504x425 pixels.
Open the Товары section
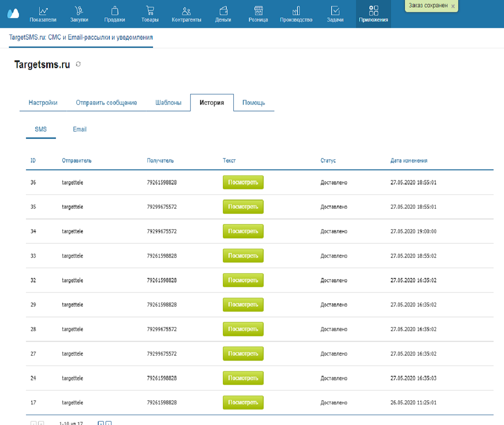pyautogui.click(x=150, y=14)
